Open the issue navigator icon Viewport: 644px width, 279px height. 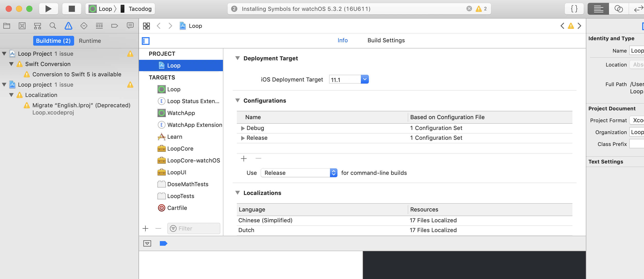tap(68, 26)
